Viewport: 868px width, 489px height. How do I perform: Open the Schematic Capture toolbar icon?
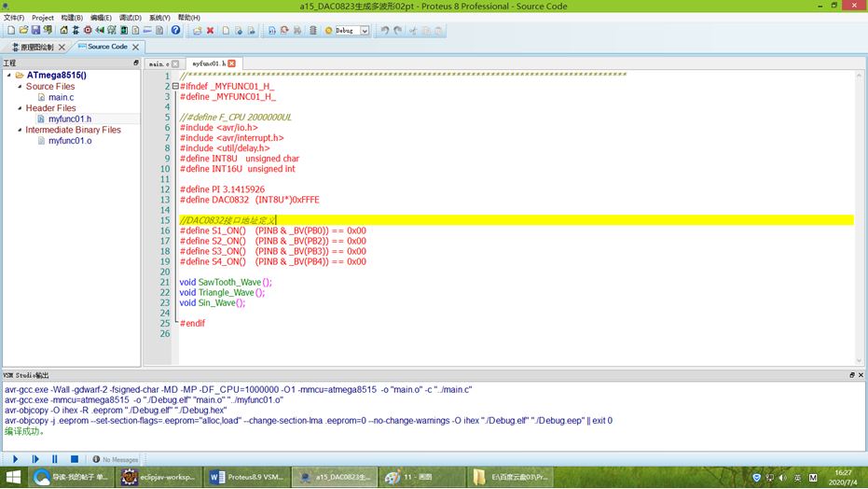point(76,31)
